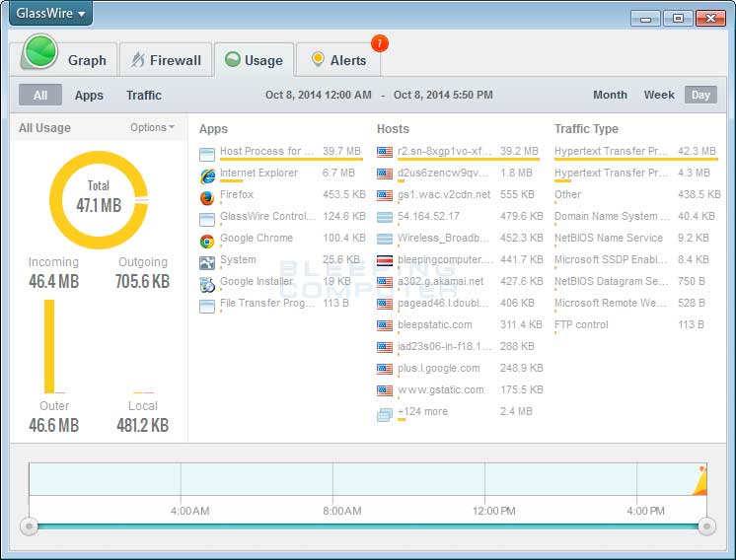This screenshot has height=560, width=736.
Task: Click the right handle of timeline slider
Action: 707,526
